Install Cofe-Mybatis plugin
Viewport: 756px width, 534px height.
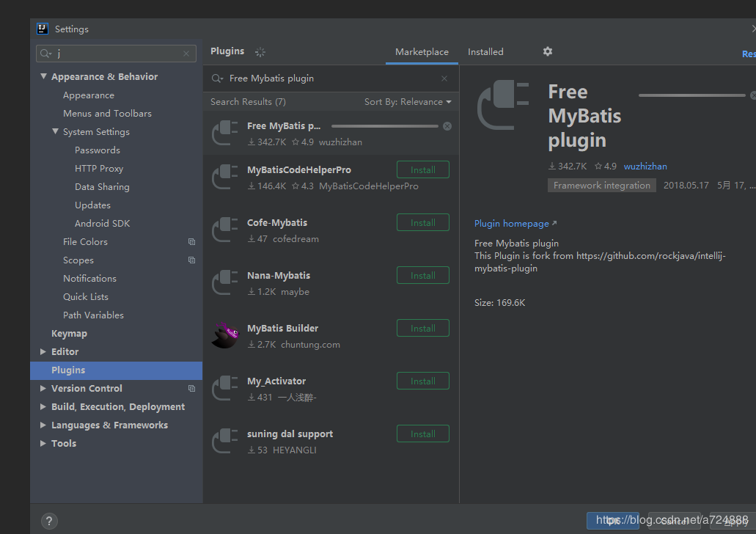[423, 222]
